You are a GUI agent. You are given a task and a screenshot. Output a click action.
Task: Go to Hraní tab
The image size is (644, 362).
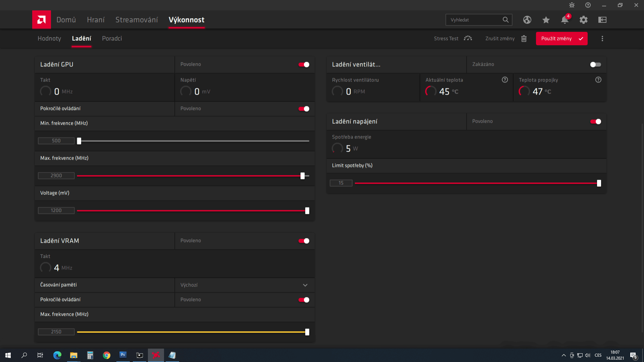coord(96,20)
